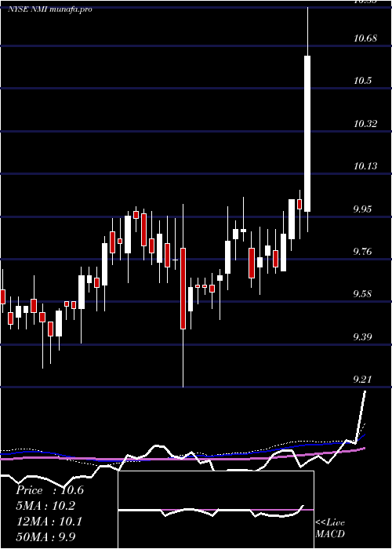This screenshot has height=549, width=392.
Task: Click the <<Live MACD label
Action: click(330, 528)
